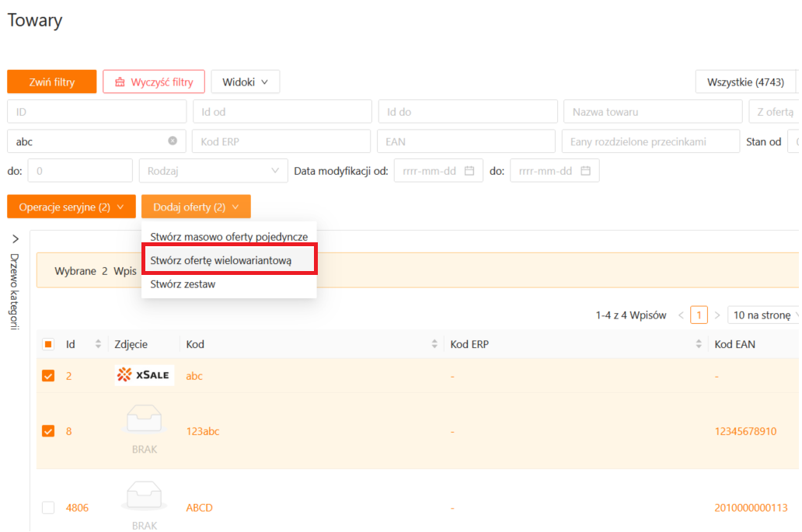The image size is (802, 532).
Task: Deselect the row with Id 8
Action: (48, 430)
